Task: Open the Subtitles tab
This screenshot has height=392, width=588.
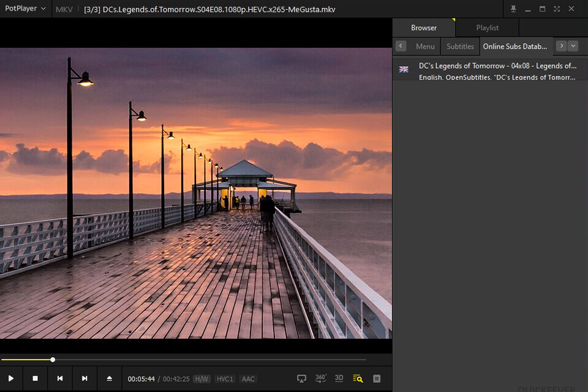Action: 460,46
